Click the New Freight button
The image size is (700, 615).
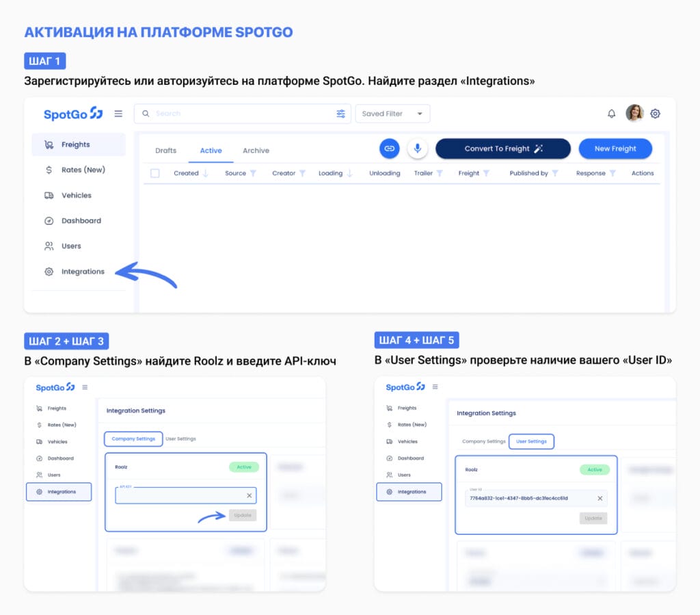pos(615,148)
